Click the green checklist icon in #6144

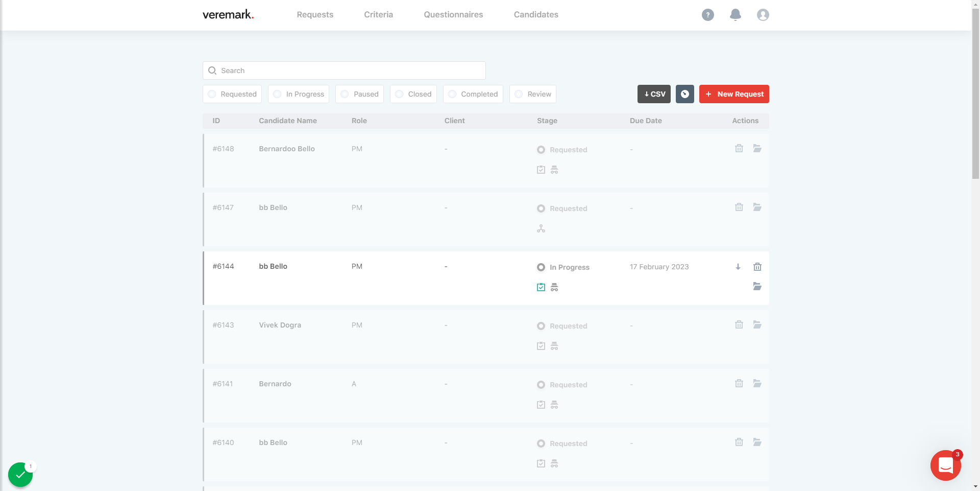coord(541,287)
